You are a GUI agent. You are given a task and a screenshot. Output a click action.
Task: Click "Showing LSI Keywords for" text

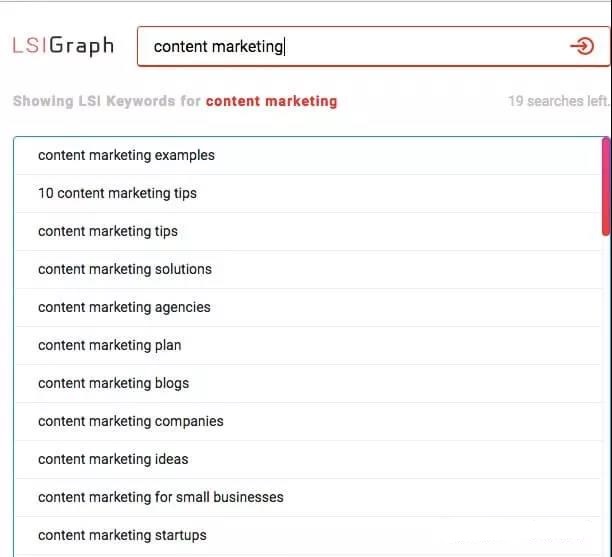click(x=107, y=101)
